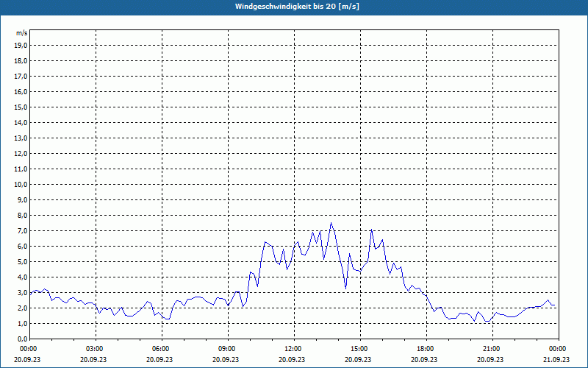Click the 00:00 time label dated 21.09.23
Screen dimensions: 588x368
(558, 349)
